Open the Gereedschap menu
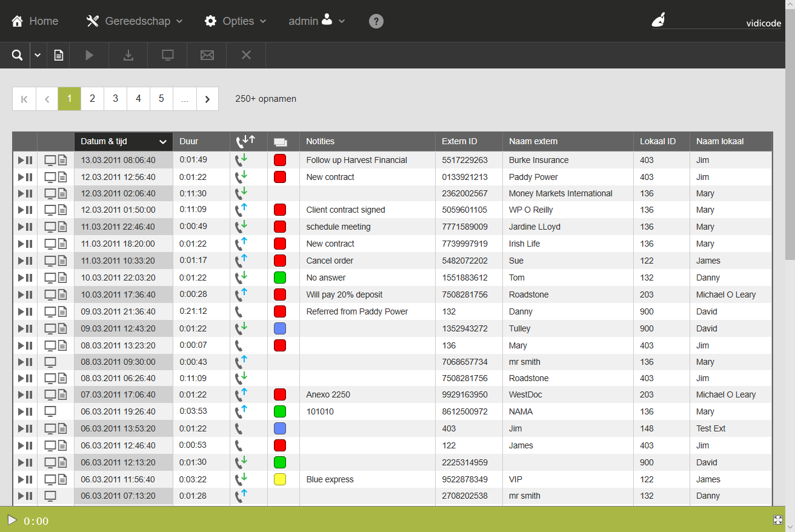The height and width of the screenshot is (532, 795). [135, 21]
